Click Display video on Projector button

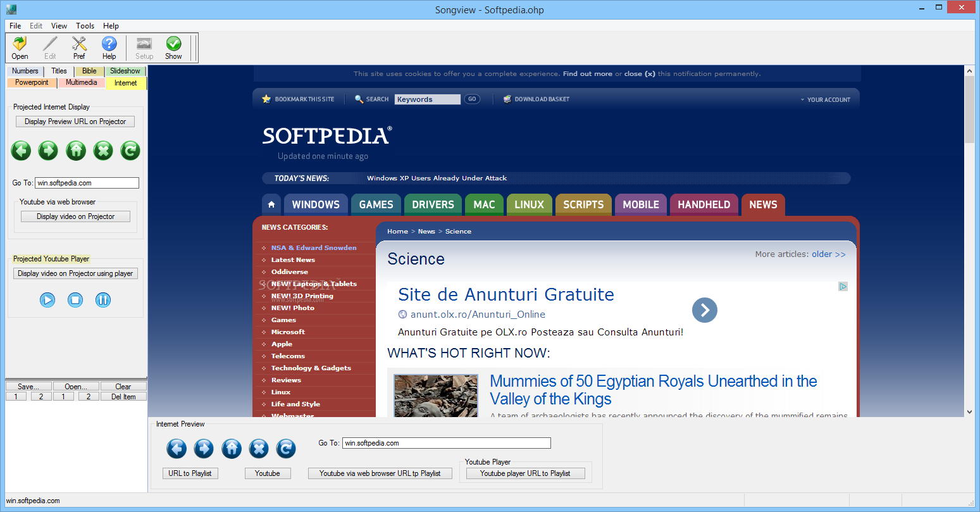(75, 216)
